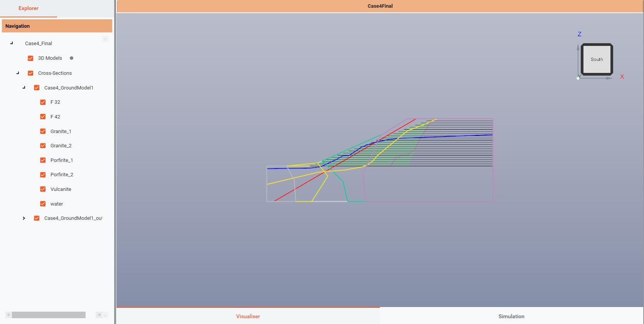Click the Z axis label on the orientation gizmo
Screen dimensions: 644x324
tap(579, 34)
